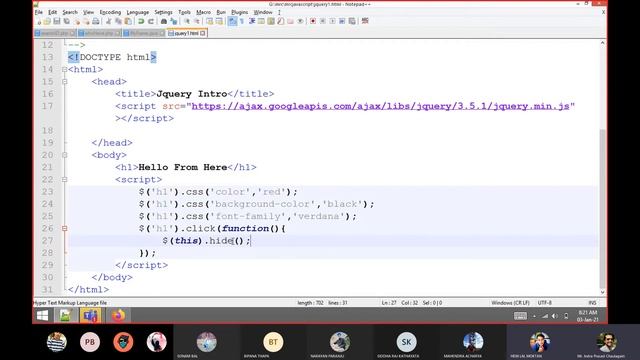Click the Zoom Out toolbar icon

(196, 21)
